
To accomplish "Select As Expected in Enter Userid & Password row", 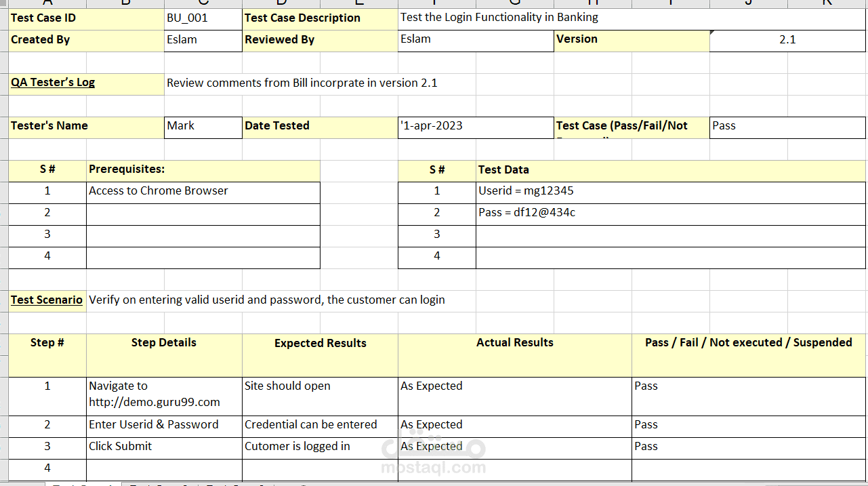I will (515, 426).
